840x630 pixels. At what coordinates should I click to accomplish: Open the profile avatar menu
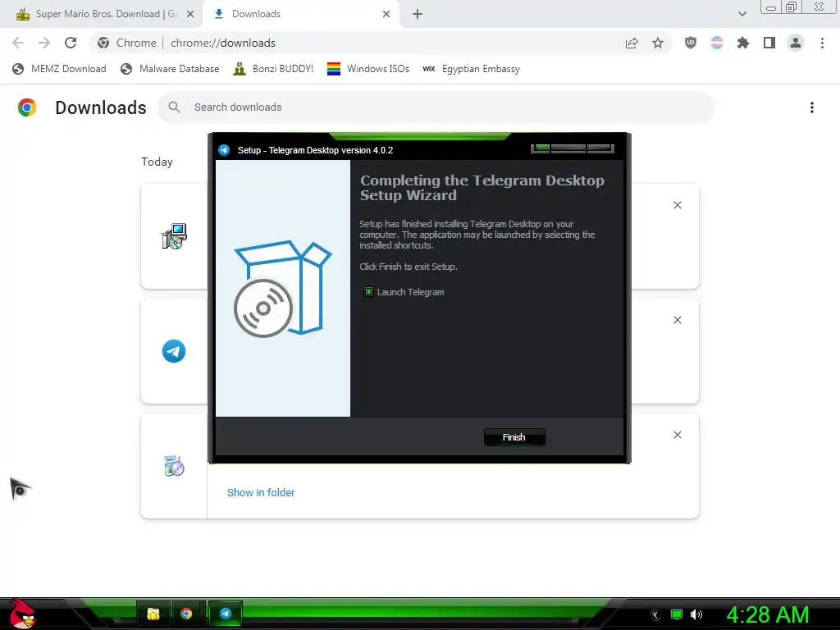click(x=796, y=43)
